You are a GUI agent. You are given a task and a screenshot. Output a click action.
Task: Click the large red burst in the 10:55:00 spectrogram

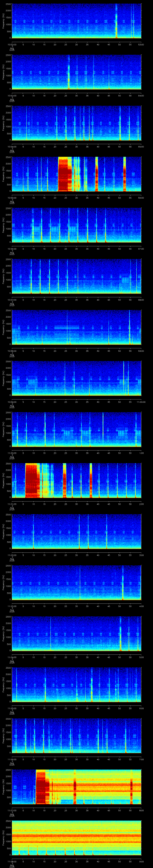65,174
